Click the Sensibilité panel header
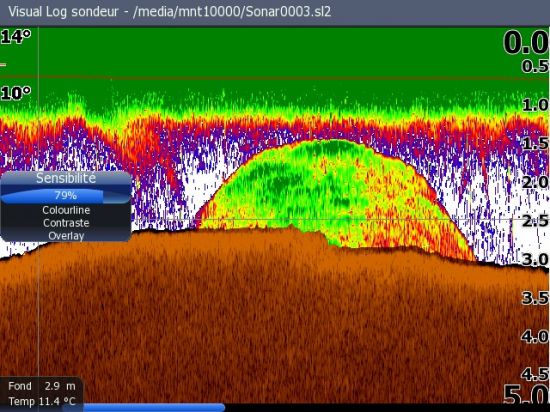Screen dimensions: 550x412 tap(66, 178)
